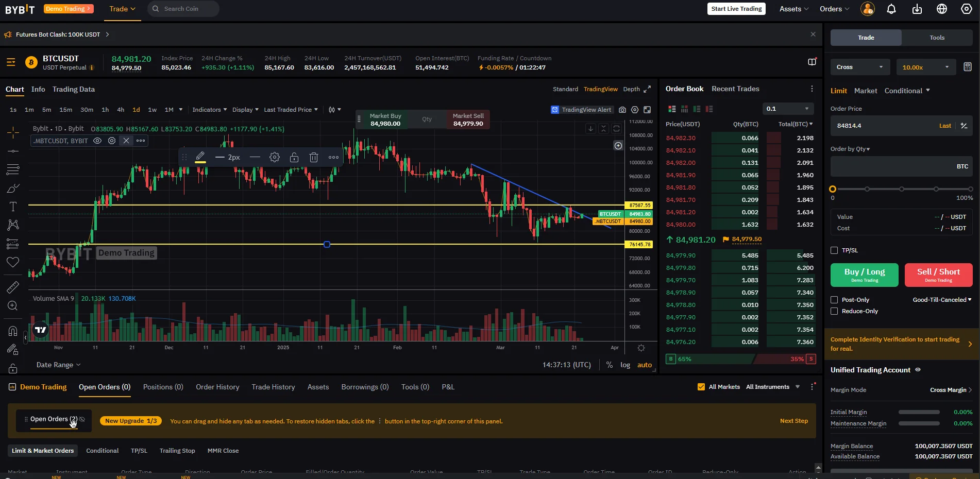This screenshot has width=980, height=479.
Task: Expand the Cross margin mode dropdown
Action: pos(860,67)
